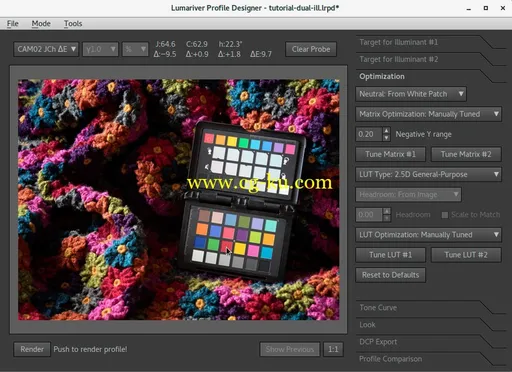Click the Headroom value field
512x372 pixels.
(x=369, y=215)
